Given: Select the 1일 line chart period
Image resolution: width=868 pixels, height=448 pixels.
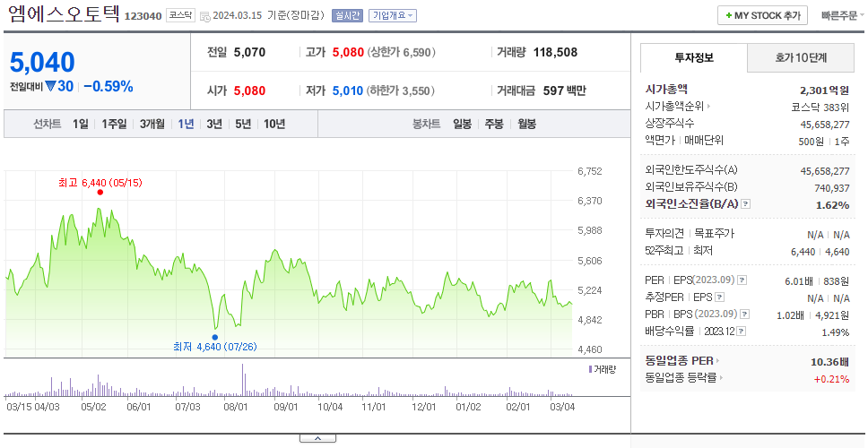Looking at the screenshot, I should (81, 124).
